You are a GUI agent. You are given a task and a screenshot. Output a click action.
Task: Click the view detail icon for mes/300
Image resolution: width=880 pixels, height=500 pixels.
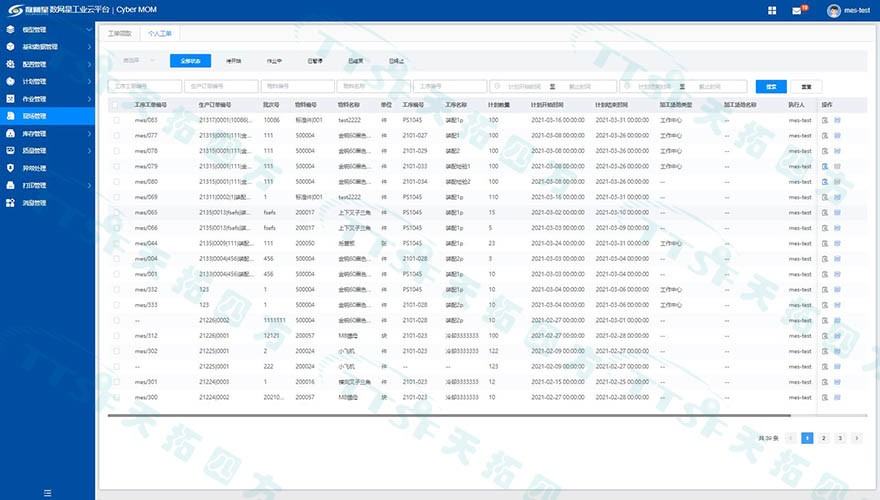825,397
